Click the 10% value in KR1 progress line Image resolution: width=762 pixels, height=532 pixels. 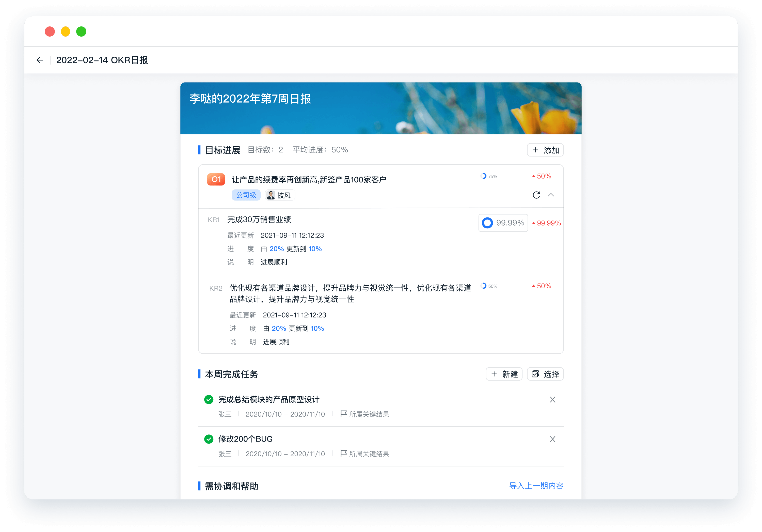pos(315,249)
